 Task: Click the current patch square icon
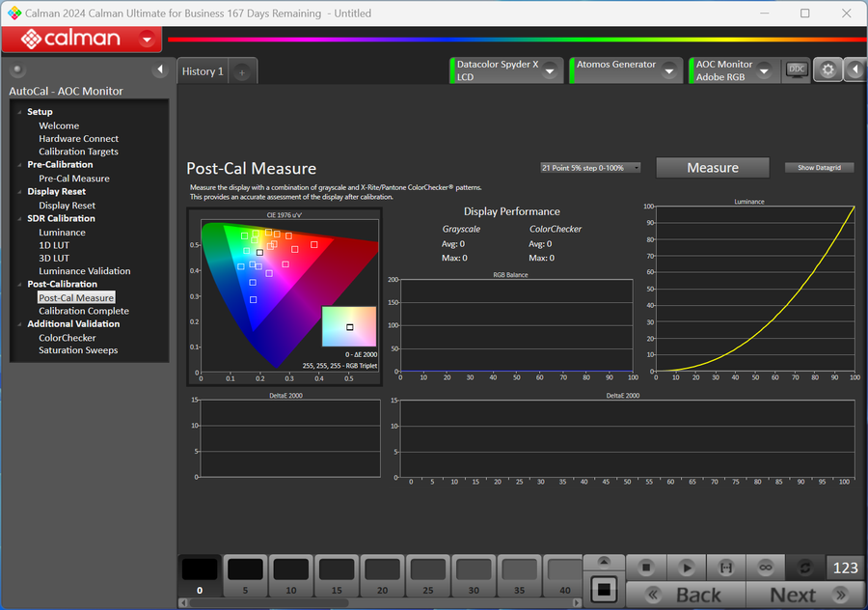[604, 589]
